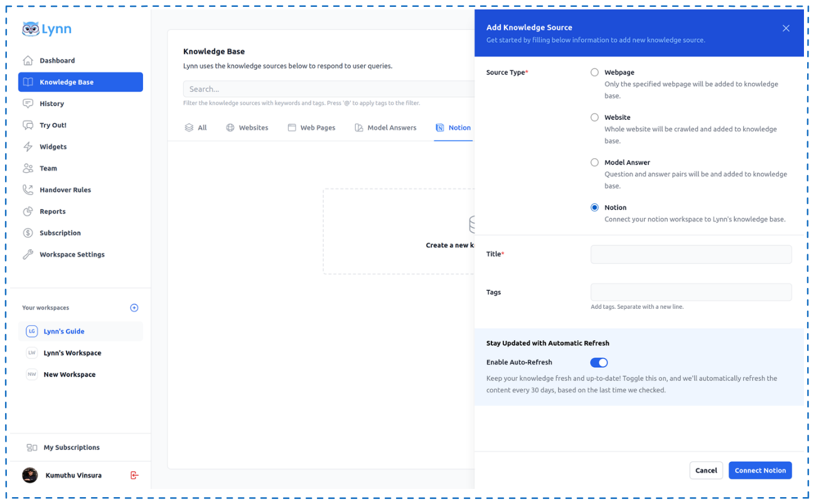Choose Model Answer source type
Image resolution: width=814 pixels, height=504 pixels.
(594, 163)
